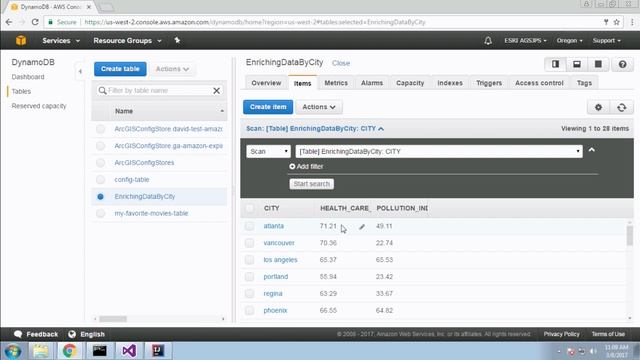The width and height of the screenshot is (640, 360).
Task: Open the Oregon region dropdown
Action: point(569,40)
